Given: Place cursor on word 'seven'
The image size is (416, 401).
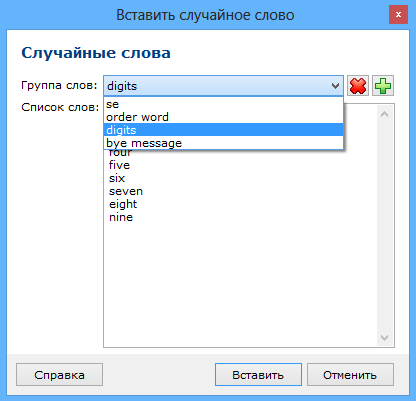Looking at the screenshot, I should point(126,191).
